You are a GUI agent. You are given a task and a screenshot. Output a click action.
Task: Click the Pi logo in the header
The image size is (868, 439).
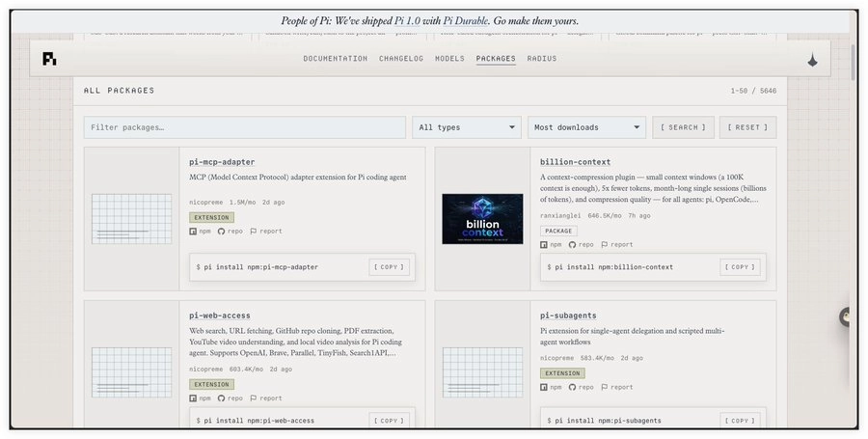pyautogui.click(x=49, y=59)
